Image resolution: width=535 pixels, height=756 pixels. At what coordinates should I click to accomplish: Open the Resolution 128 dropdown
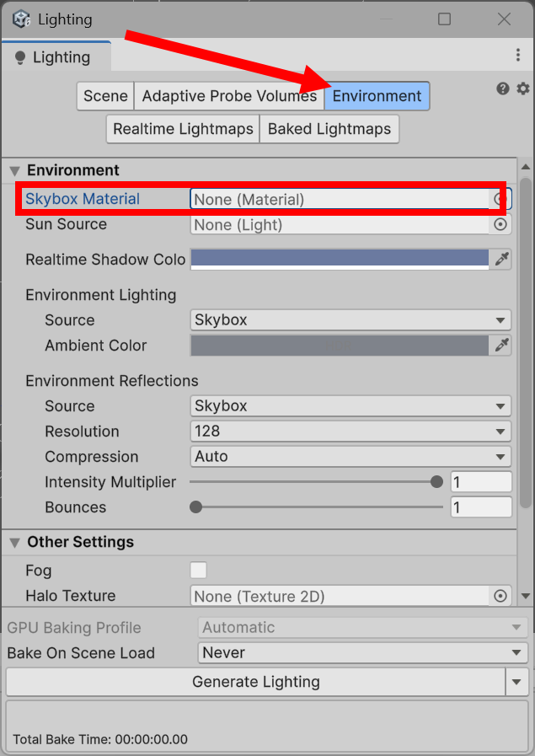[350, 431]
